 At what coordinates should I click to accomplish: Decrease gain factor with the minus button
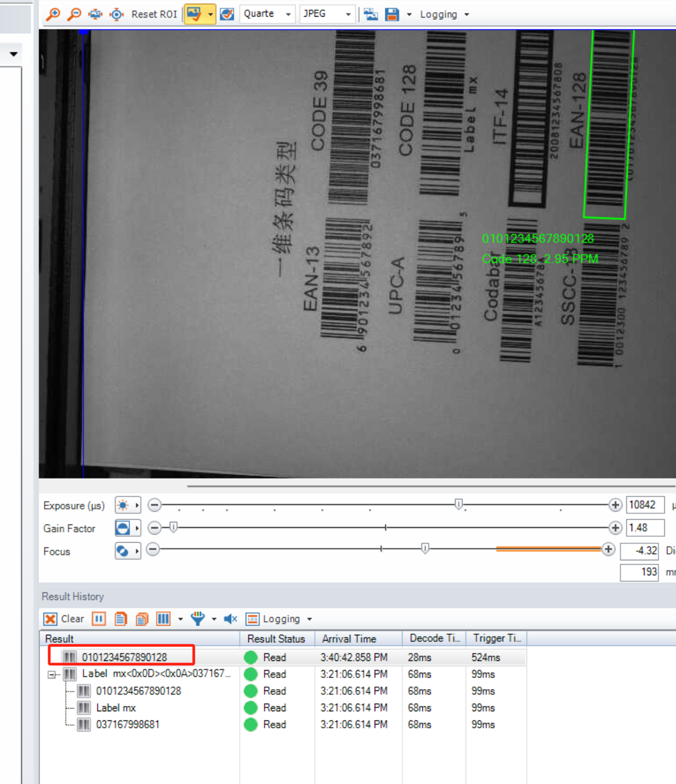click(x=155, y=528)
